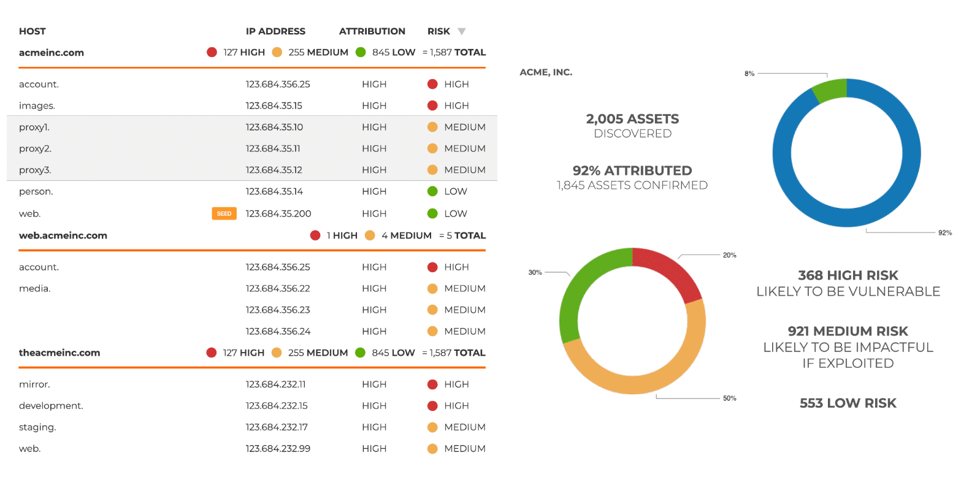Image resolution: width=980 pixels, height=482 pixels.
Task: Click the HOST column header
Action: coord(33,31)
